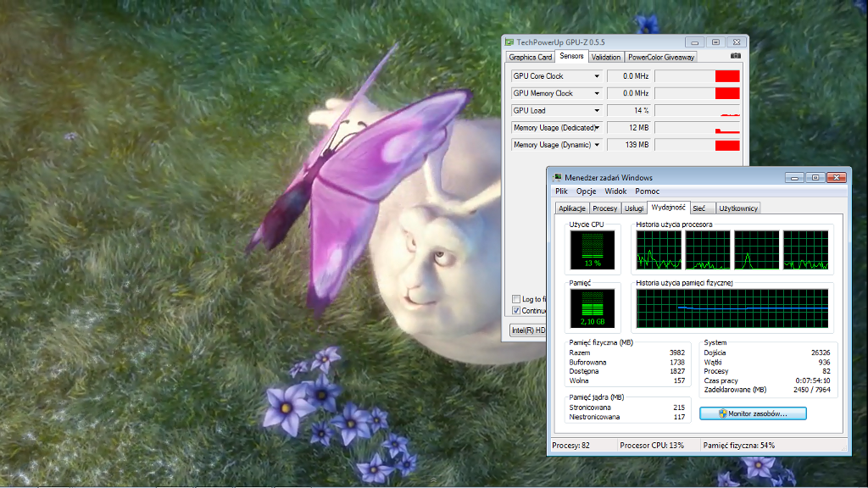The width and height of the screenshot is (868, 488).
Task: Switch to the Usługi tab
Action: tap(634, 208)
